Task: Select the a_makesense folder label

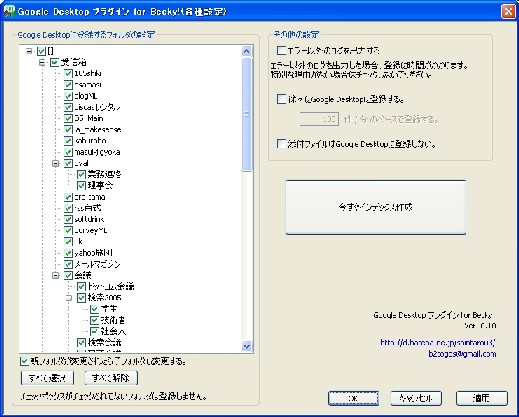Action: [x=98, y=130]
